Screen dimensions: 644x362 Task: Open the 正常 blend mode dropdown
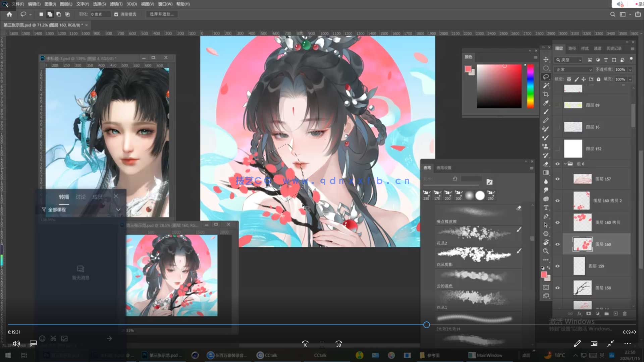click(574, 70)
